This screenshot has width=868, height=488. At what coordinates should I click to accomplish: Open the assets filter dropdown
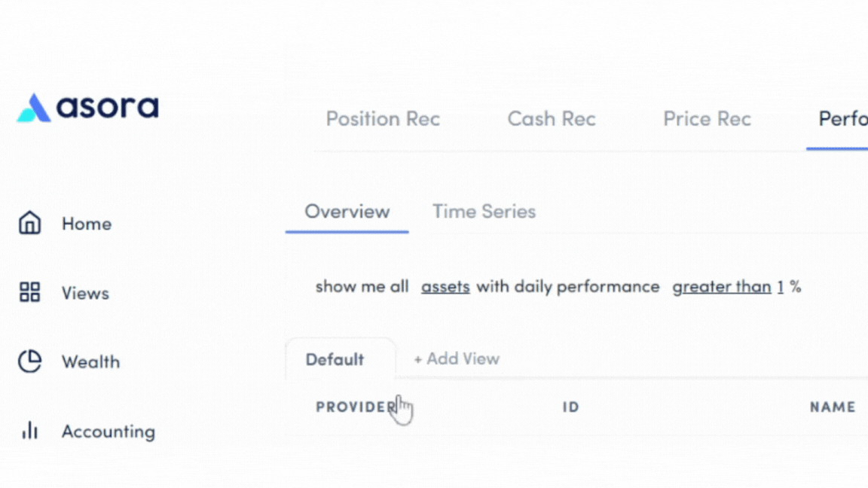click(445, 286)
